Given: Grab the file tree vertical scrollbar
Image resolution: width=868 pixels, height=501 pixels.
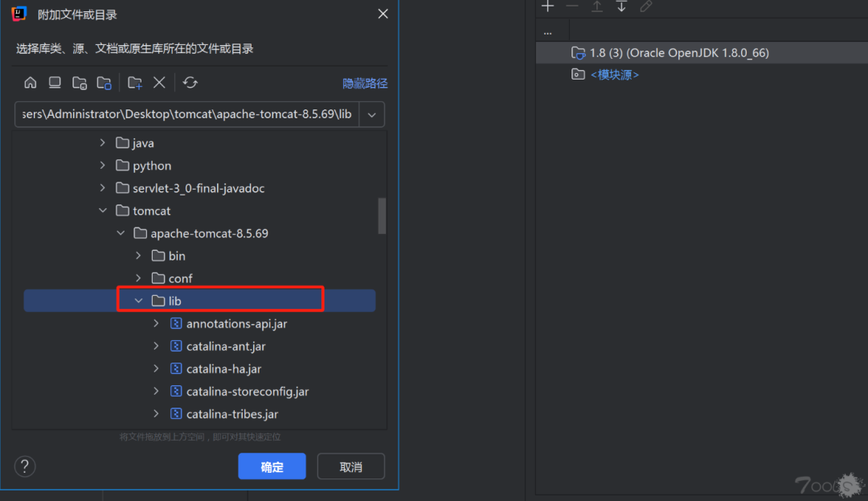Looking at the screenshot, I should [382, 216].
